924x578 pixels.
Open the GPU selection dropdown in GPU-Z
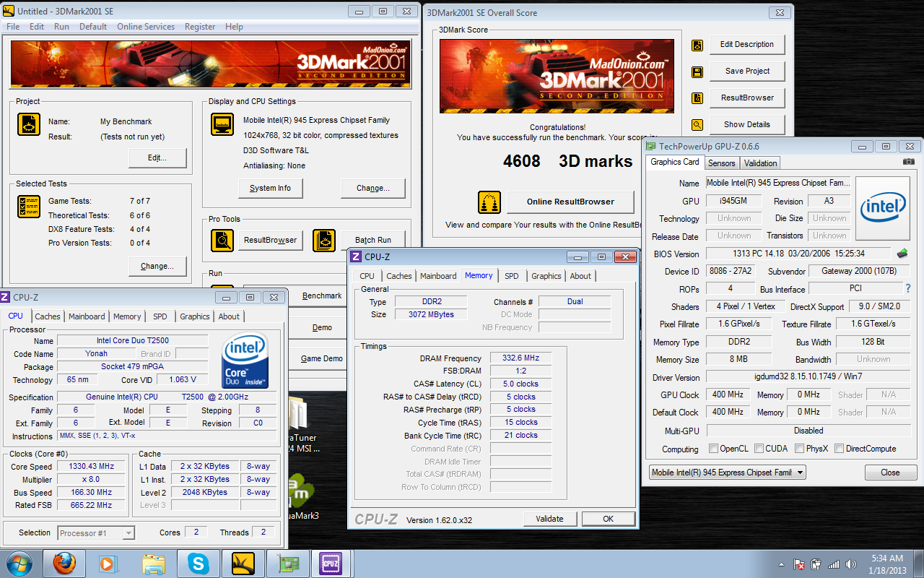click(728, 473)
